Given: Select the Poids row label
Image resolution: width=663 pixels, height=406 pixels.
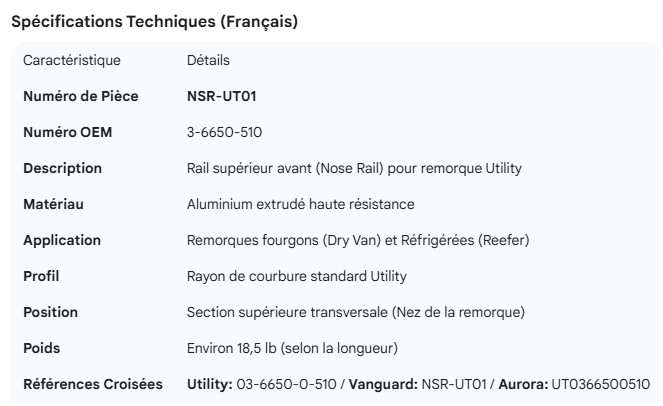Looking at the screenshot, I should pos(42,348).
